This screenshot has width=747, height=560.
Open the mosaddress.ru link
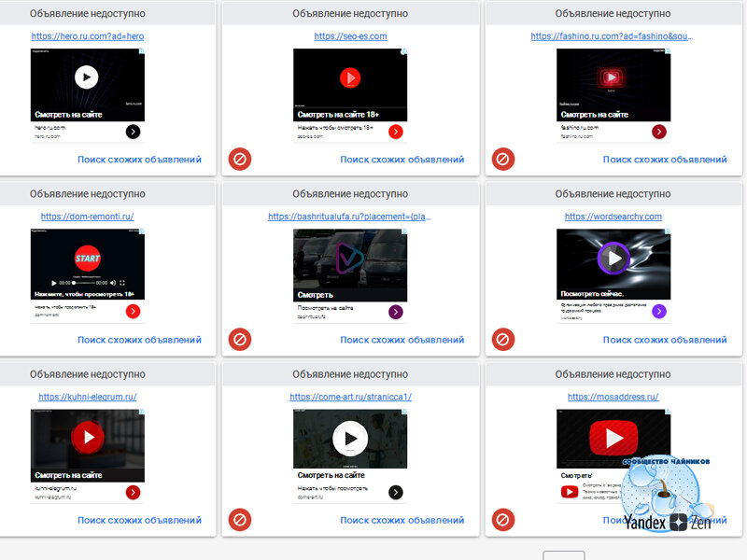pos(613,398)
